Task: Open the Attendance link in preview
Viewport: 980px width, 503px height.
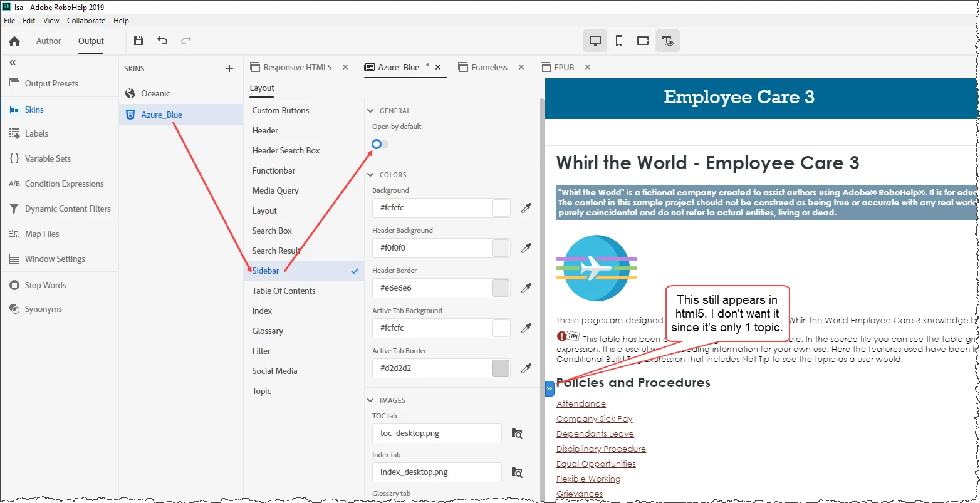Action: [x=581, y=404]
